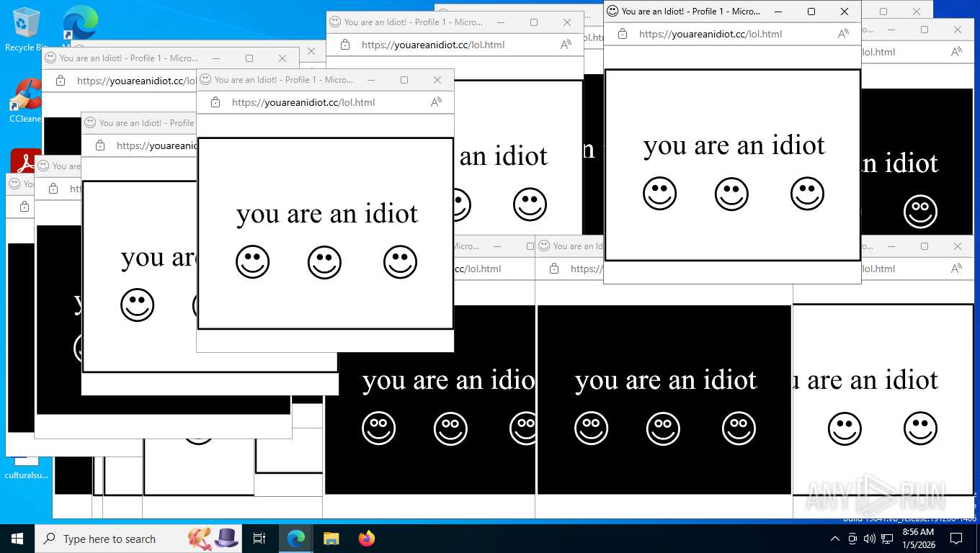The width and height of the screenshot is (980, 553).
Task: Click the Meet Now camera tray icon
Action: click(x=852, y=539)
